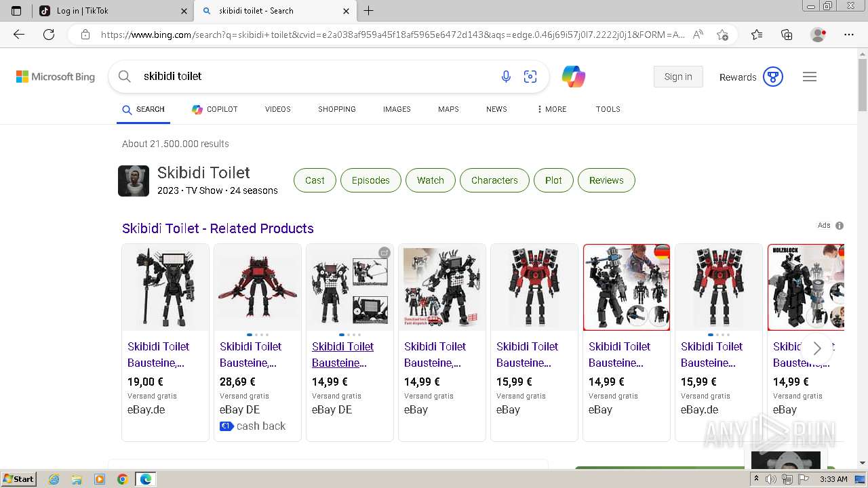The image size is (868, 488).
Task: Open TOOLS filter options
Action: [x=608, y=109]
